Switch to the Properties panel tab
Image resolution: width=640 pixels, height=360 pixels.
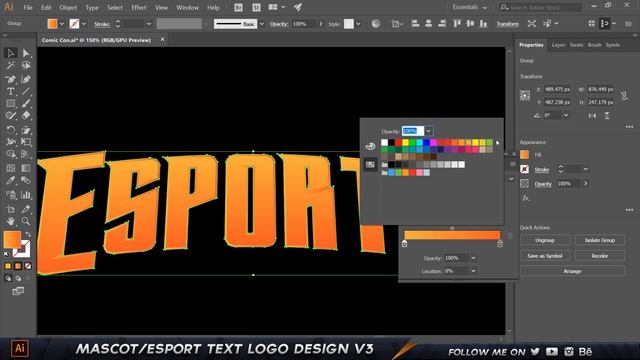(531, 45)
